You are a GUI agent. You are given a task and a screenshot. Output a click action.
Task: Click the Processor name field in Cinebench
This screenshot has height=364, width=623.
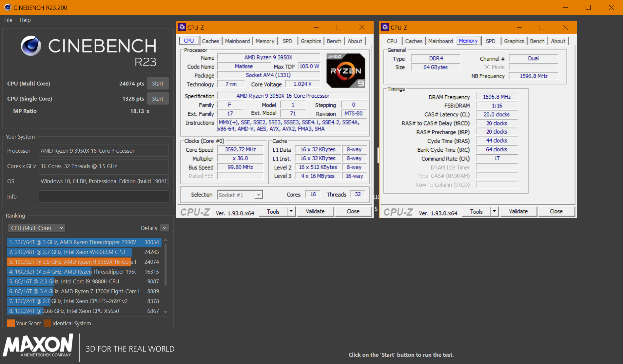(104, 151)
